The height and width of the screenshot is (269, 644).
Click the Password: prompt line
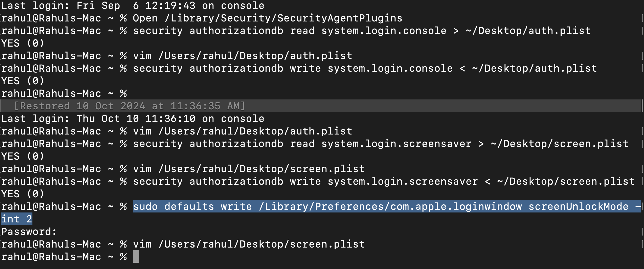(x=29, y=232)
